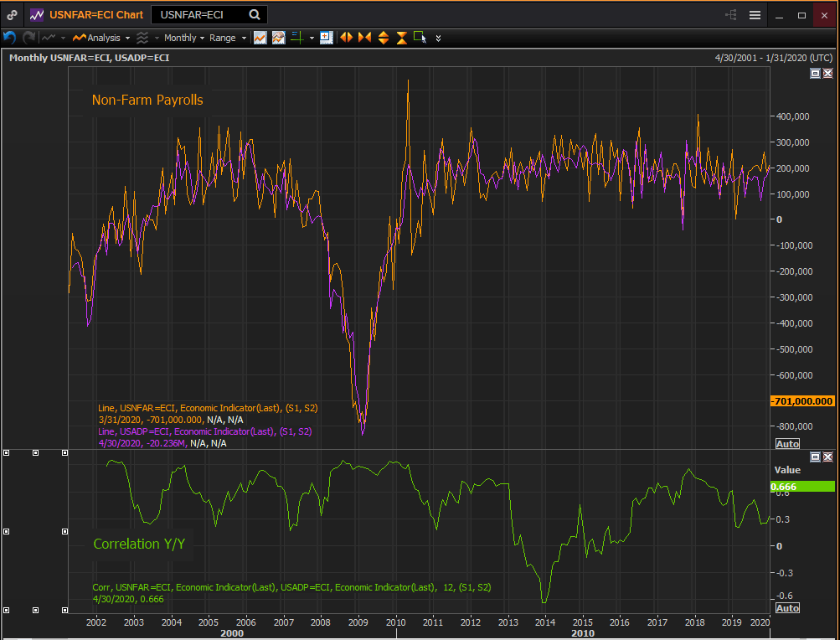Open the related hierarchy tree icon

tap(731, 15)
